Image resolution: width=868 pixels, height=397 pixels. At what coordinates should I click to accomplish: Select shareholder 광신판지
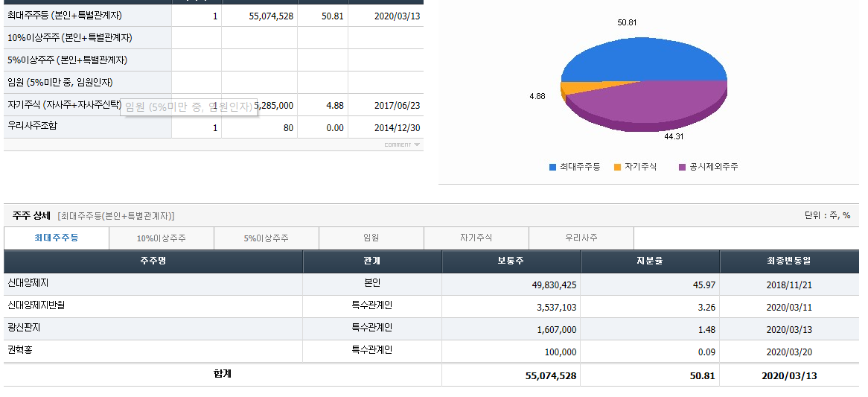coord(24,327)
